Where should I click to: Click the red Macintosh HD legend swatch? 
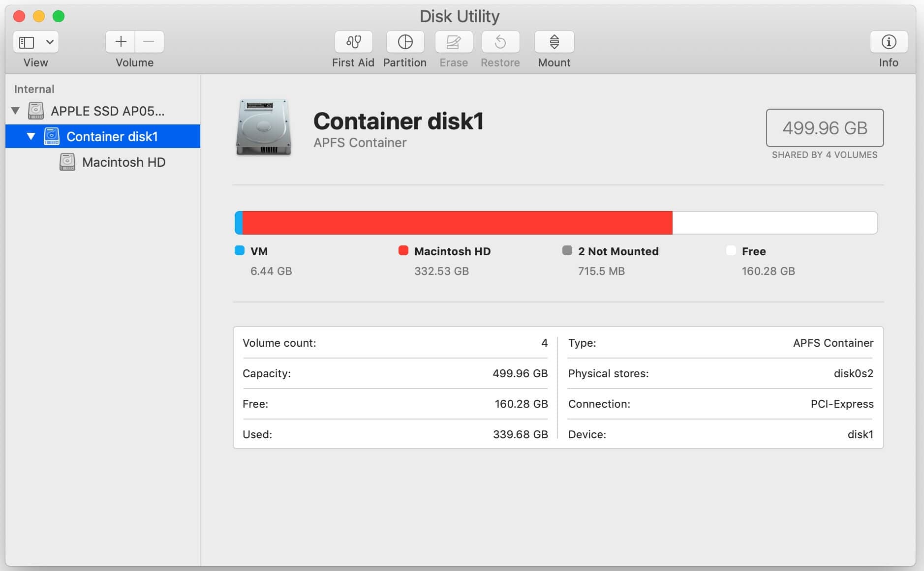tap(403, 251)
